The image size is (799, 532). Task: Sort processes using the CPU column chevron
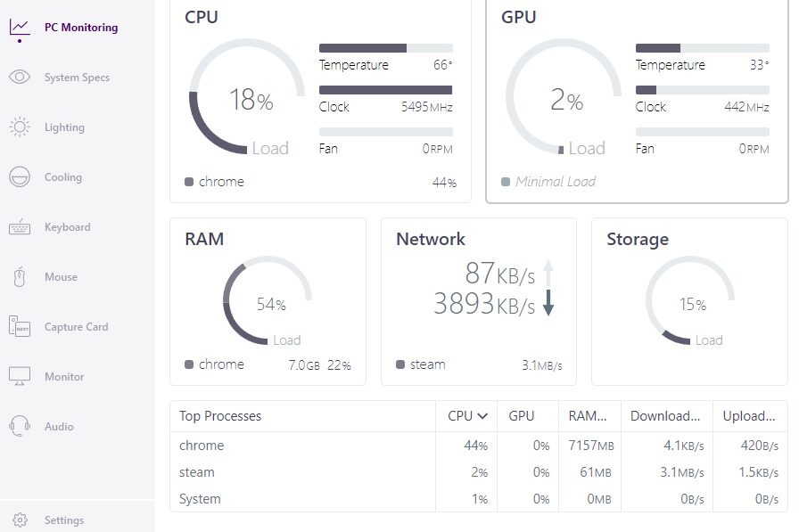482,416
